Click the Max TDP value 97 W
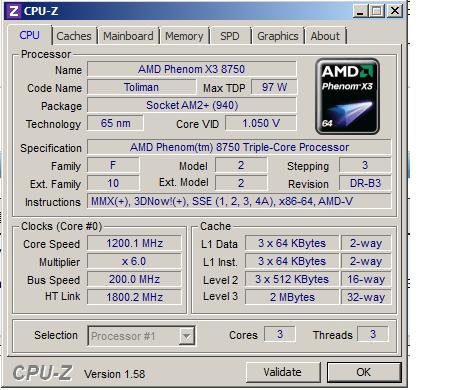Image resolution: width=462 pixels, height=390 pixels. 274,87
